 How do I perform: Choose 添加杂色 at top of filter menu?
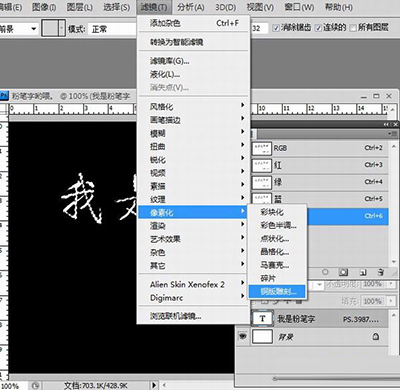tap(193, 23)
